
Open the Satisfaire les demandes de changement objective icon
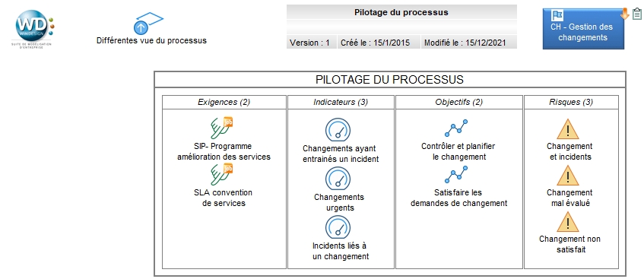coord(456,174)
